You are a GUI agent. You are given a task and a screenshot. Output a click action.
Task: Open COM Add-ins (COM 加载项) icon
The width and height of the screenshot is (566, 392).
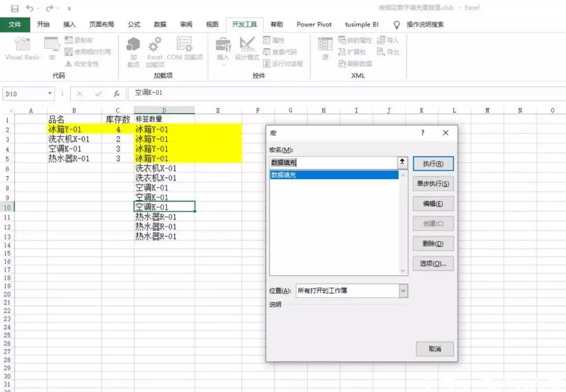(x=184, y=48)
